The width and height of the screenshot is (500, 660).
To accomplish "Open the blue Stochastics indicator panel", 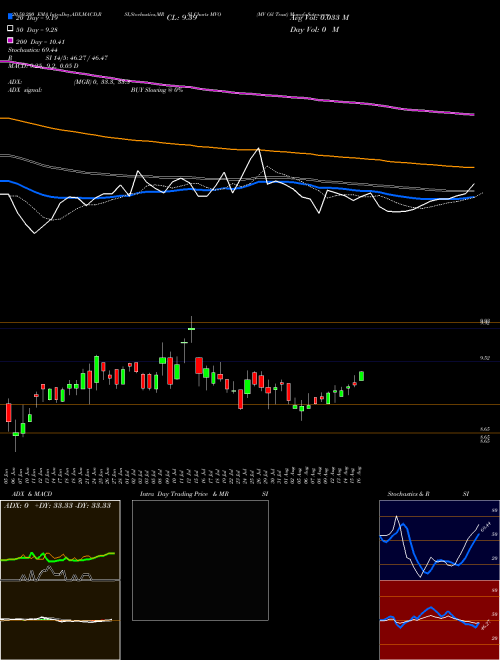I will [439, 540].
